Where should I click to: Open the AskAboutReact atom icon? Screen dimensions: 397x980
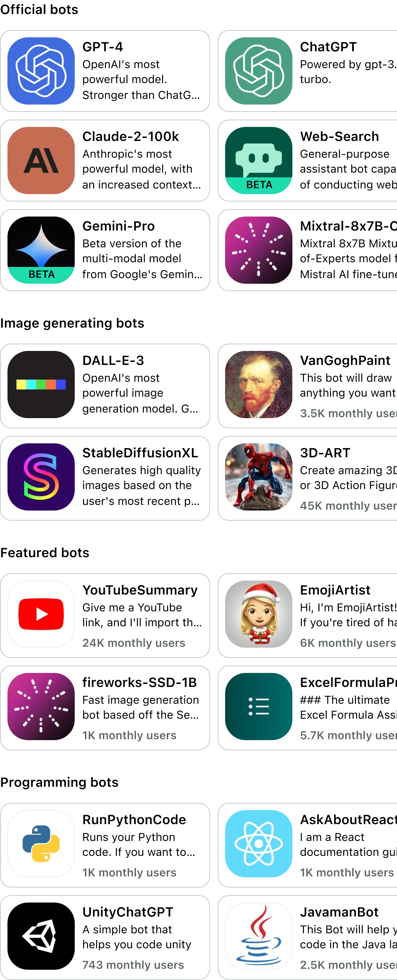coord(258,843)
